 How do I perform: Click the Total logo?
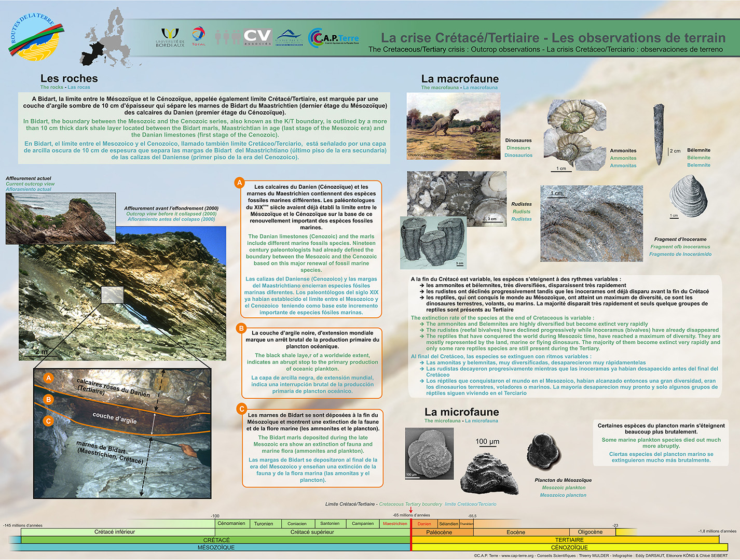pos(198,36)
